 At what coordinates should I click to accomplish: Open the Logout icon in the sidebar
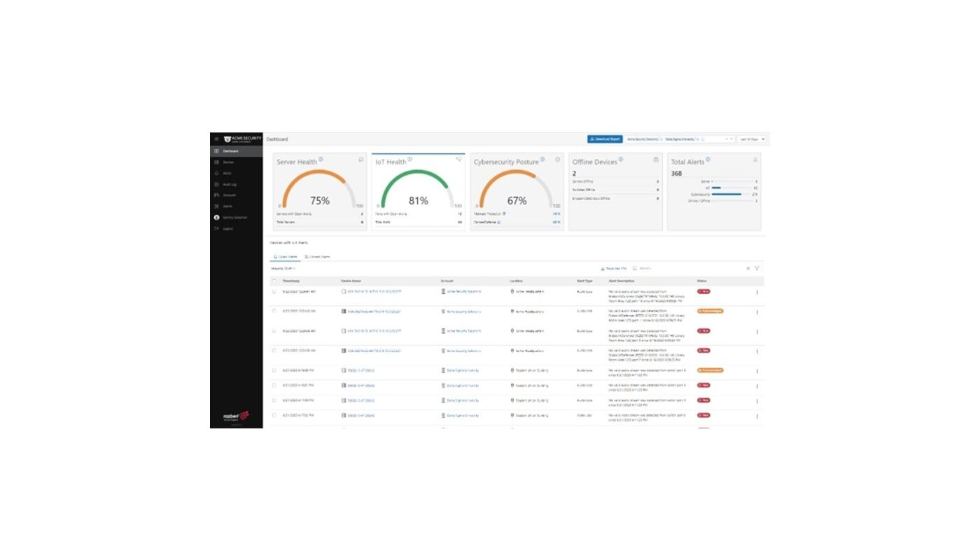[x=217, y=229]
